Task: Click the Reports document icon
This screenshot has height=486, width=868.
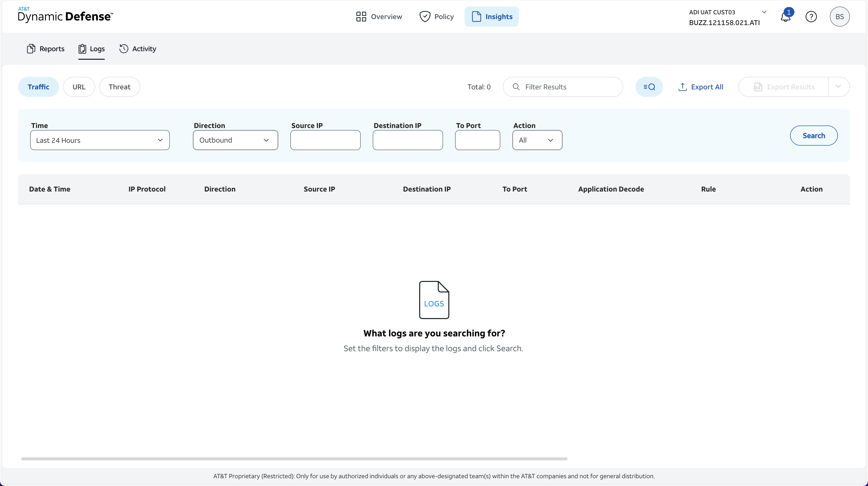Action: [31, 49]
